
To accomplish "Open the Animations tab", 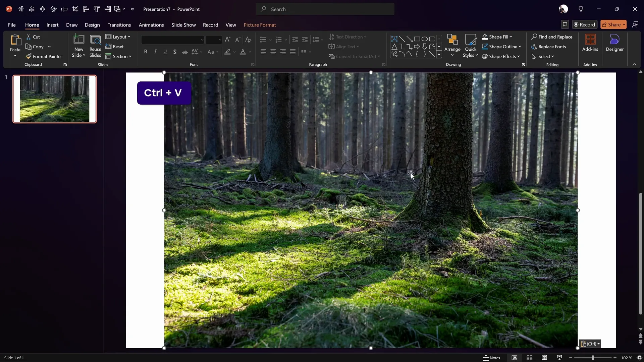I will pos(151,25).
